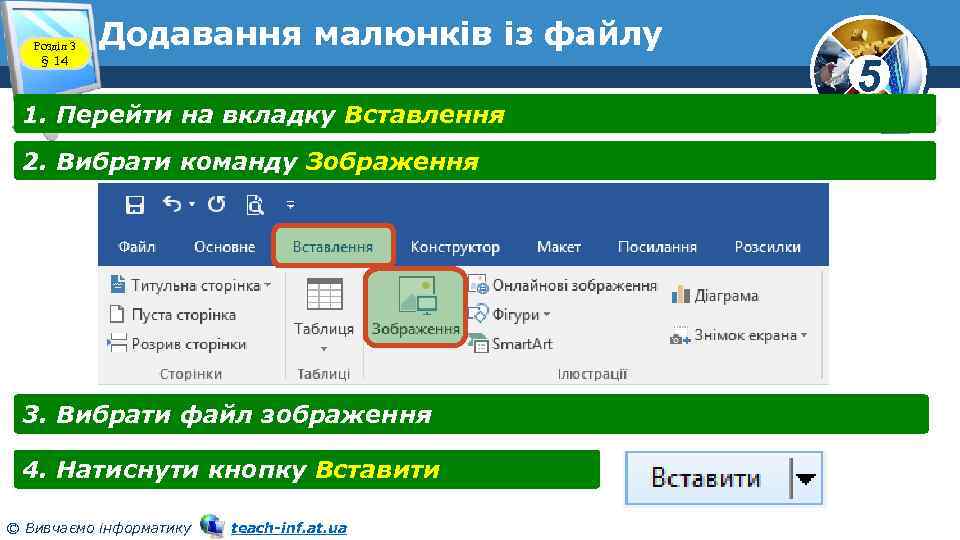This screenshot has width=960, height=540.
Task: Click the globe icon beside teach-inf.at.ua
Action: (x=212, y=526)
